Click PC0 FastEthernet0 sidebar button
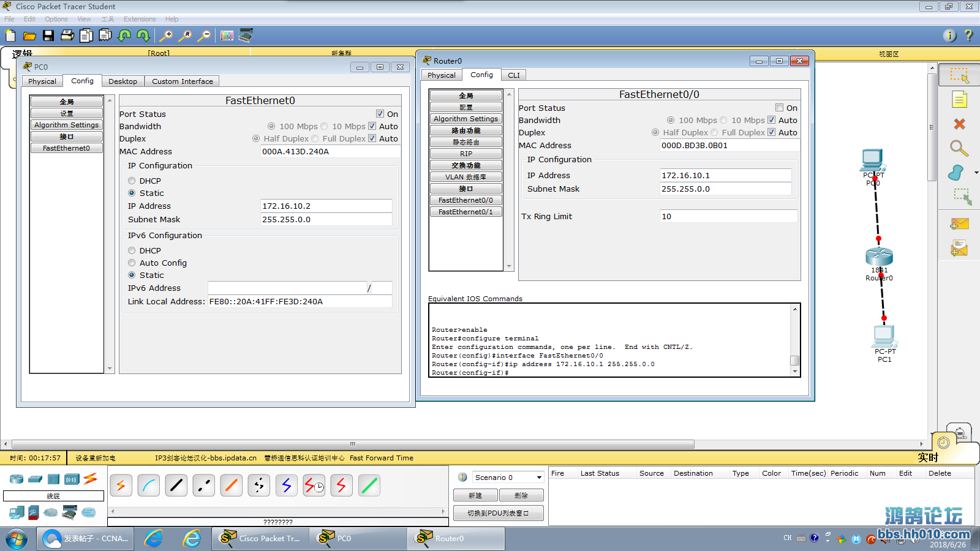Screen dimensions: 980x551 coord(67,148)
